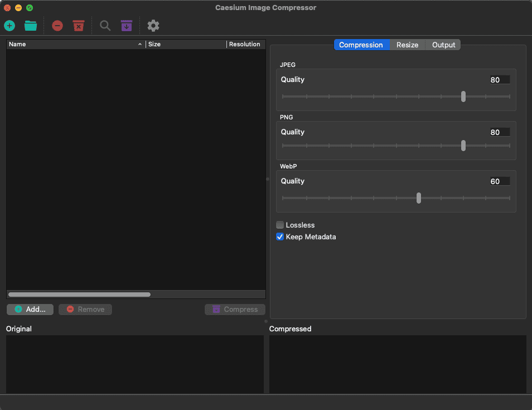The height and width of the screenshot is (410, 532).
Task: Switch to the Resize tab
Action: (407, 45)
